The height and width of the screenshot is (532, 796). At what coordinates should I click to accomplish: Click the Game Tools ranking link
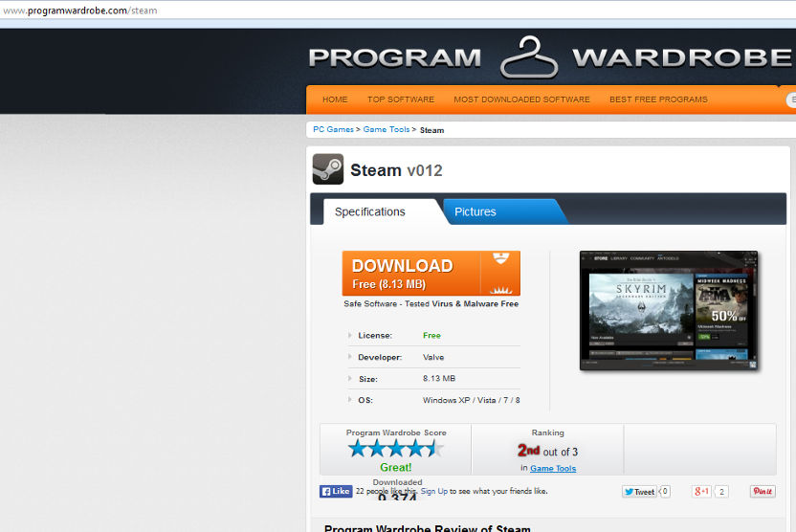(x=553, y=469)
